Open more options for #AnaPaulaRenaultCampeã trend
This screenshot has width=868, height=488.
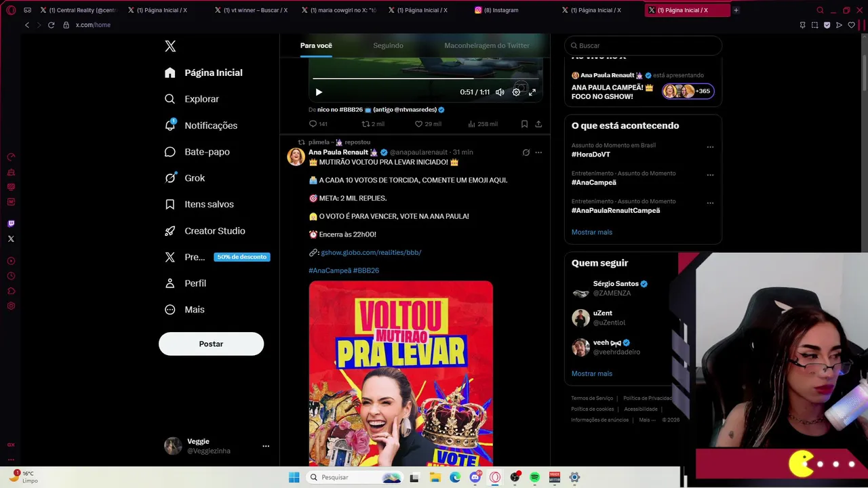(710, 203)
